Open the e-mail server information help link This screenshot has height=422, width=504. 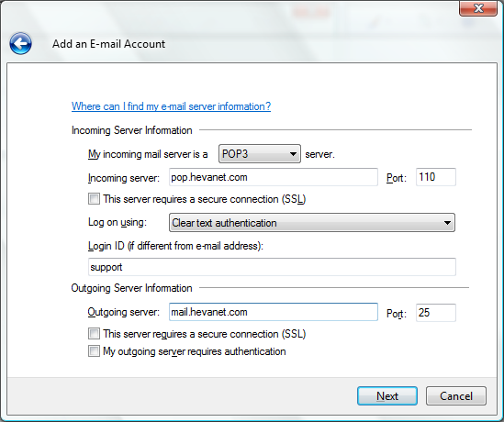171,106
